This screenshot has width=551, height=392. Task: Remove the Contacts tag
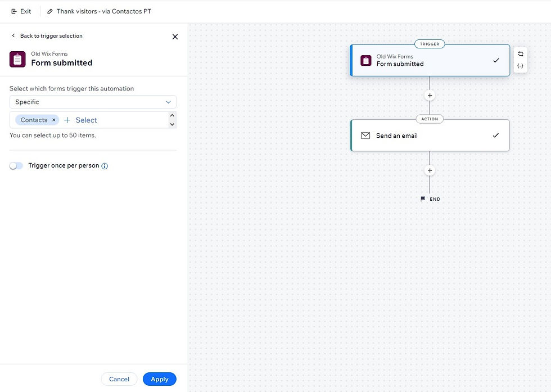[x=54, y=120]
